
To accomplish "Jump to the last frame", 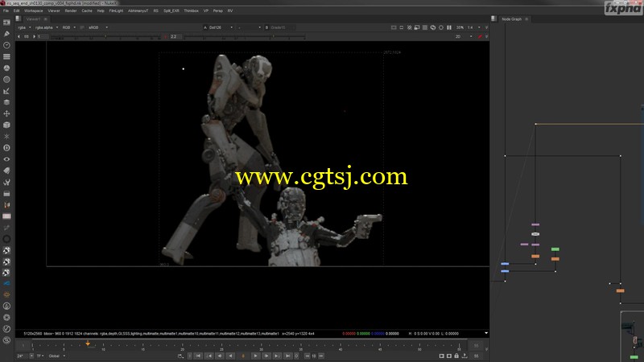I will point(287,356).
